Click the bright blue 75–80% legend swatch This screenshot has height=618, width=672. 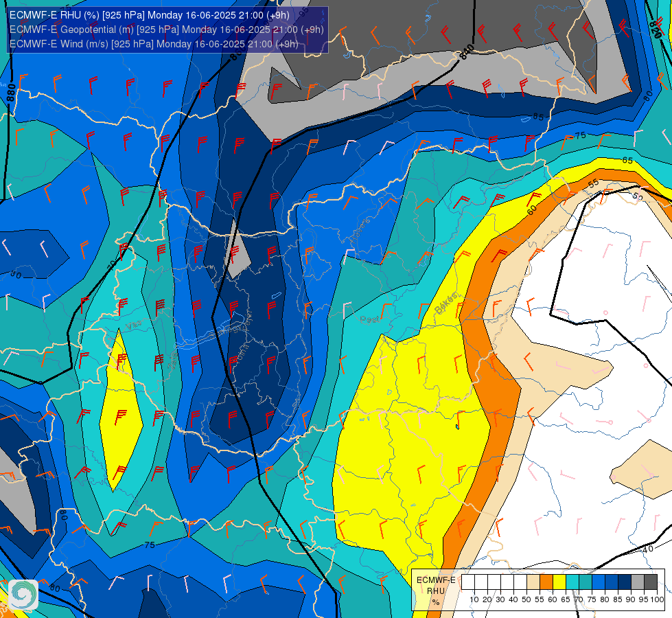point(599,582)
